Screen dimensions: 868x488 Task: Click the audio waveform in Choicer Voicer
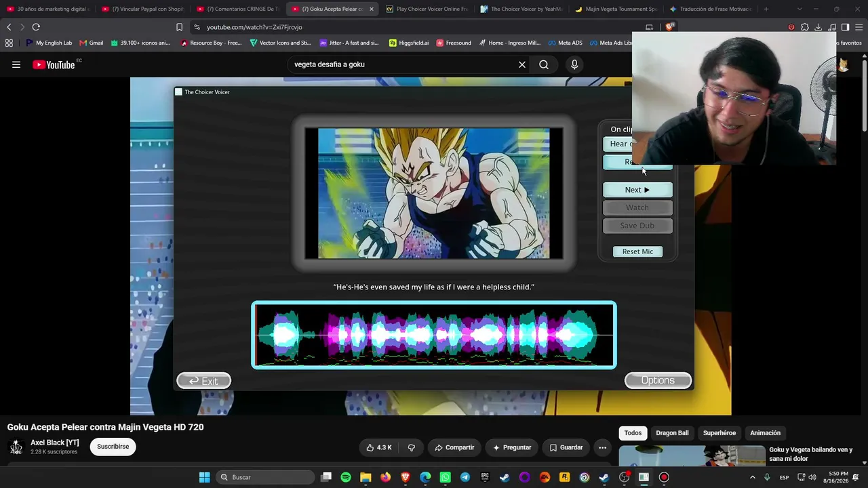[434, 335]
